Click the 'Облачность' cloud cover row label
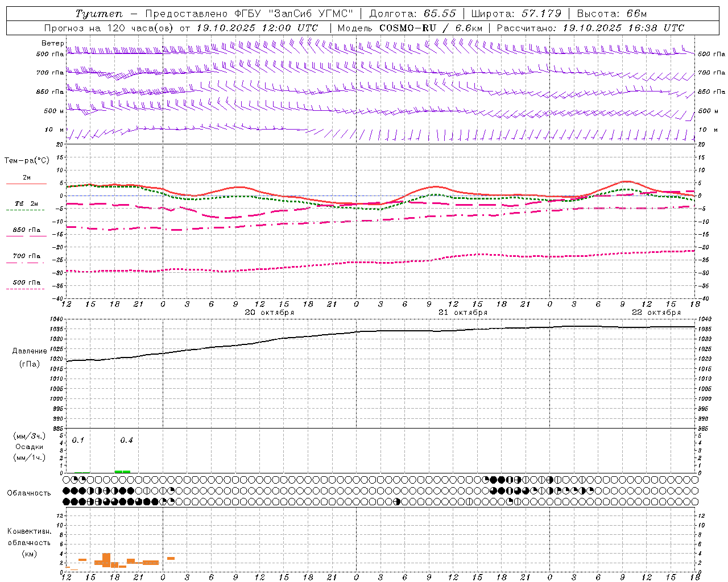 click(x=29, y=493)
